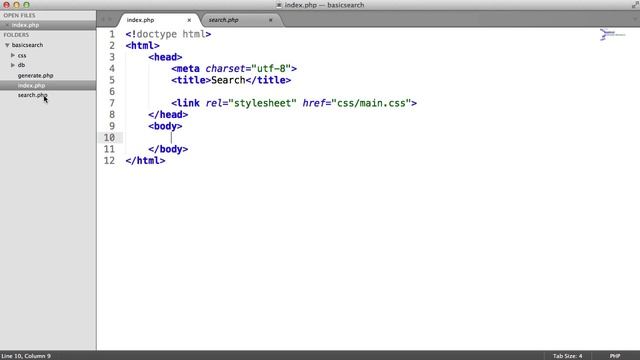Screen dimensions: 640x360
Task: Collapse the basicsearch folder
Action: pyautogui.click(x=7, y=45)
